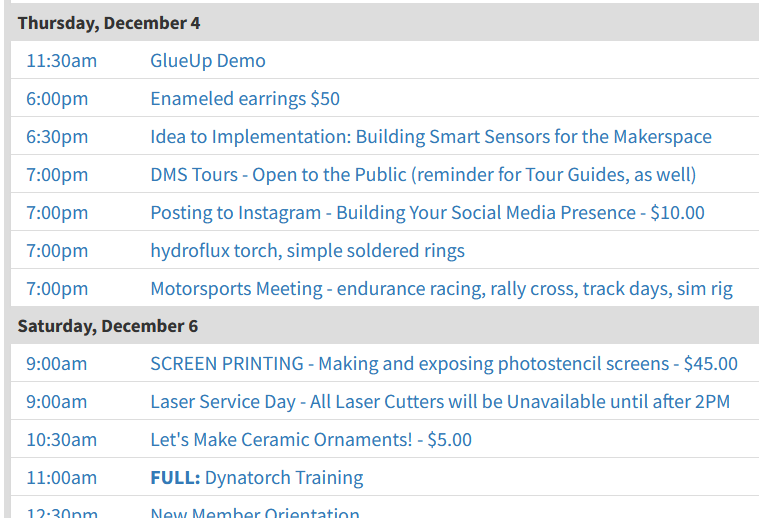This screenshot has width=759, height=518.
Task: Open SCREEN PRINTING photostencil screens class
Action: [x=444, y=364]
